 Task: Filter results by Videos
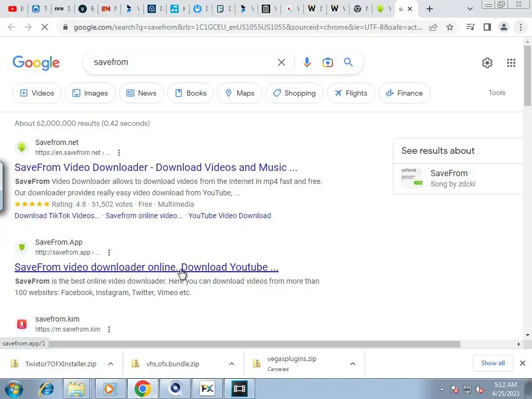(x=37, y=93)
